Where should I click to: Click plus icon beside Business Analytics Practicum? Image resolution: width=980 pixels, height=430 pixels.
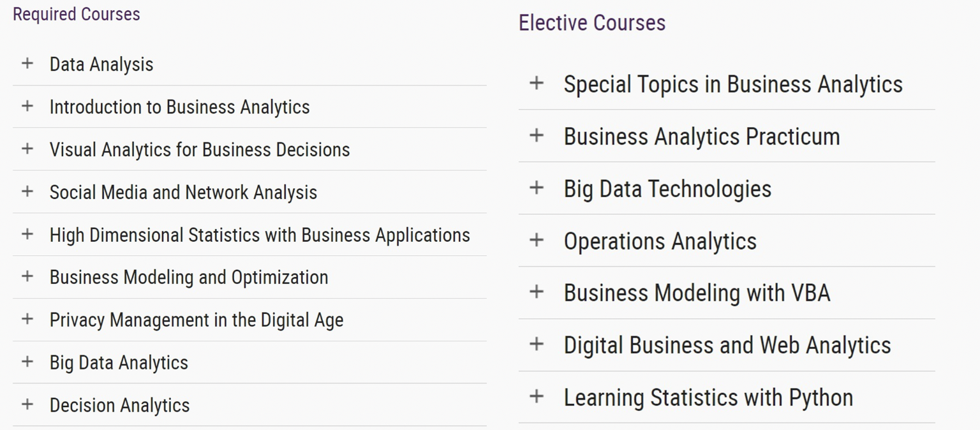537,135
